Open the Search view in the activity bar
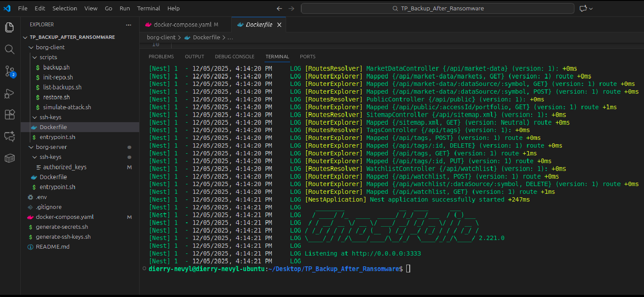The image size is (644, 297). pos(10,49)
